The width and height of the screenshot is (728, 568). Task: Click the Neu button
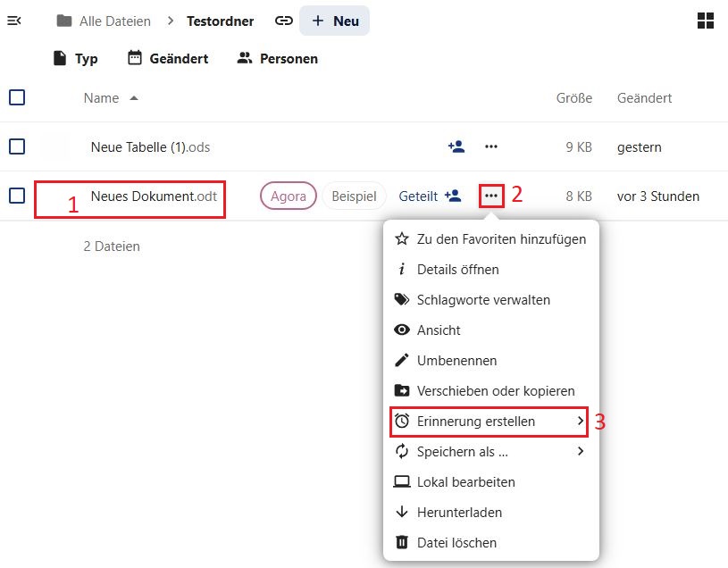pyautogui.click(x=335, y=21)
